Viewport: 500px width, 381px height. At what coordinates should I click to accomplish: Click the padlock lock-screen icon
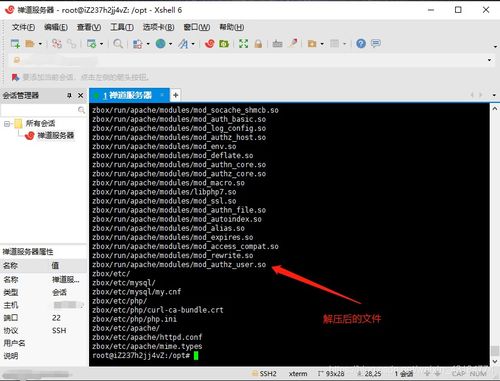258,44
